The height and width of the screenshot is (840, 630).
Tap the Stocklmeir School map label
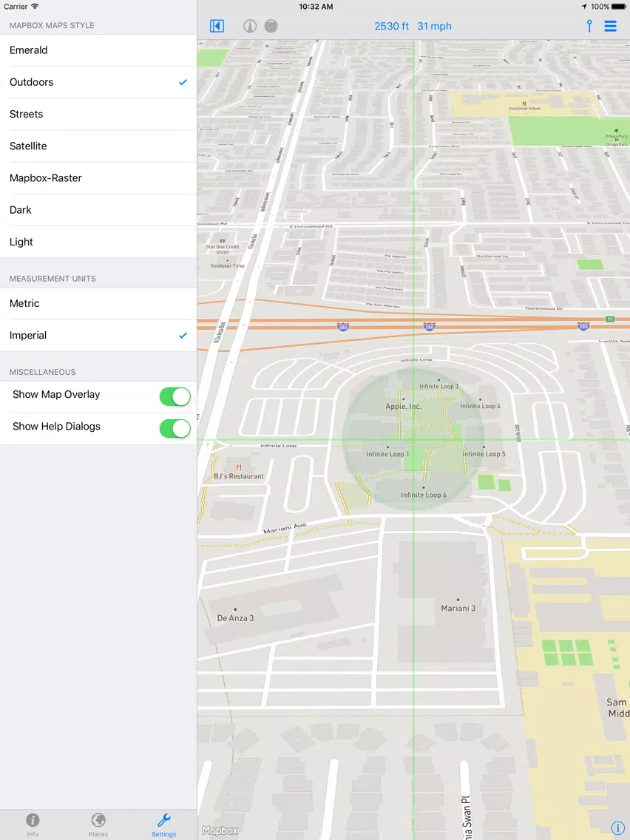524,108
